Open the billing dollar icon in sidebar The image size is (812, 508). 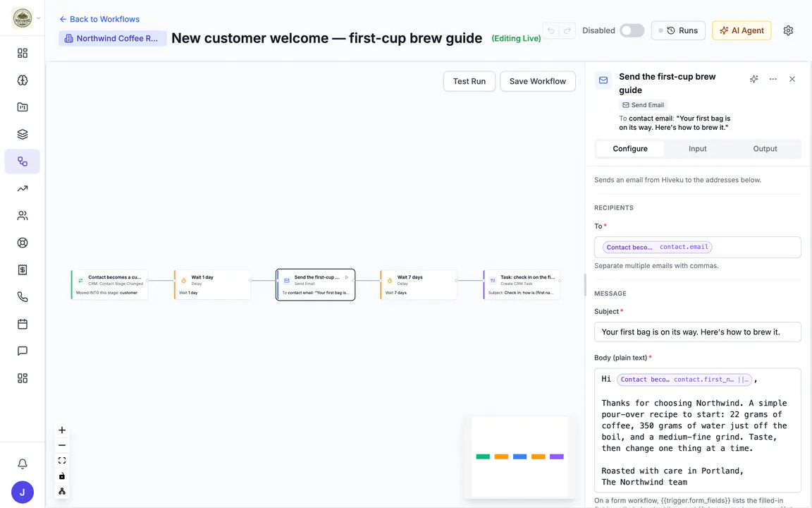click(x=23, y=270)
